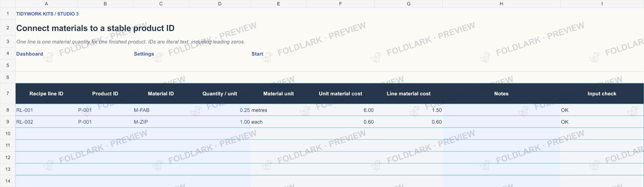
Task: Select column E header
Action: point(279,4)
